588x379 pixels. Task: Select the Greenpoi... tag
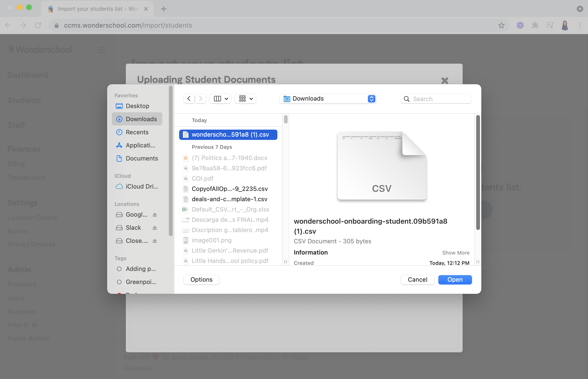(137, 282)
